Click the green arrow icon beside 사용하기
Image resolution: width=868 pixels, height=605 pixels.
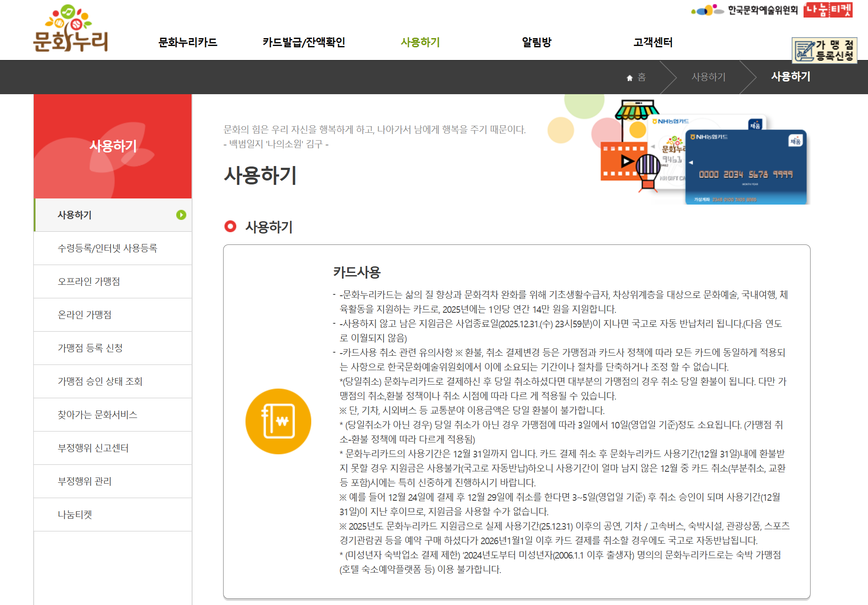tap(181, 215)
